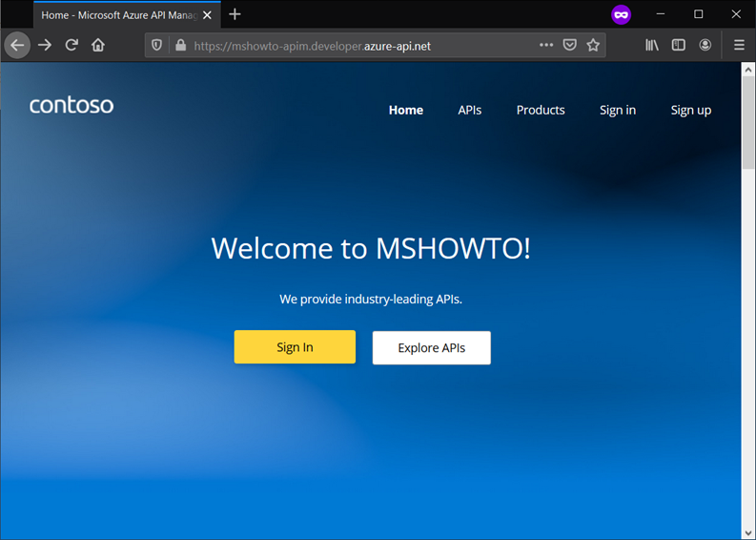This screenshot has height=540, width=756.
Task: Open Sign up from the navigation bar
Action: click(691, 111)
